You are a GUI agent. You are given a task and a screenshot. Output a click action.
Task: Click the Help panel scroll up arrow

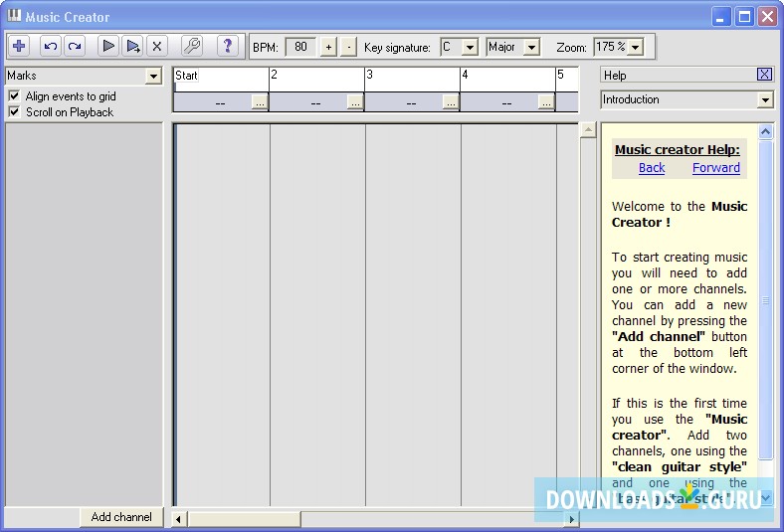coord(765,132)
